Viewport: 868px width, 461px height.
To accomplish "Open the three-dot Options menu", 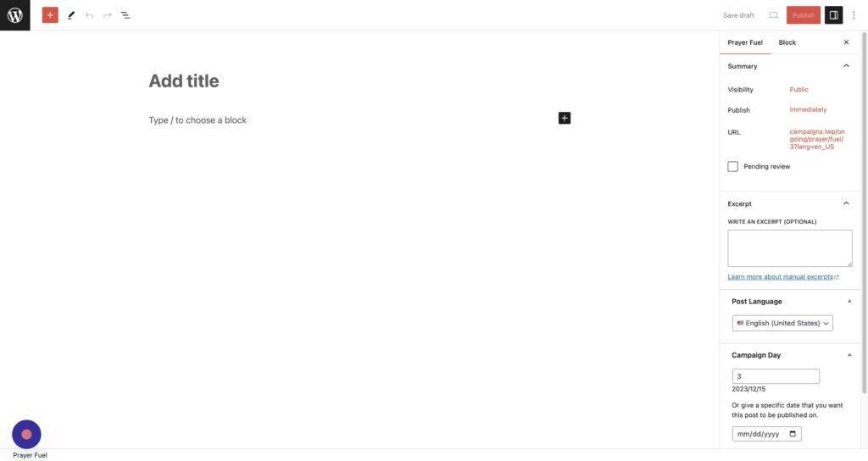I will coord(854,15).
